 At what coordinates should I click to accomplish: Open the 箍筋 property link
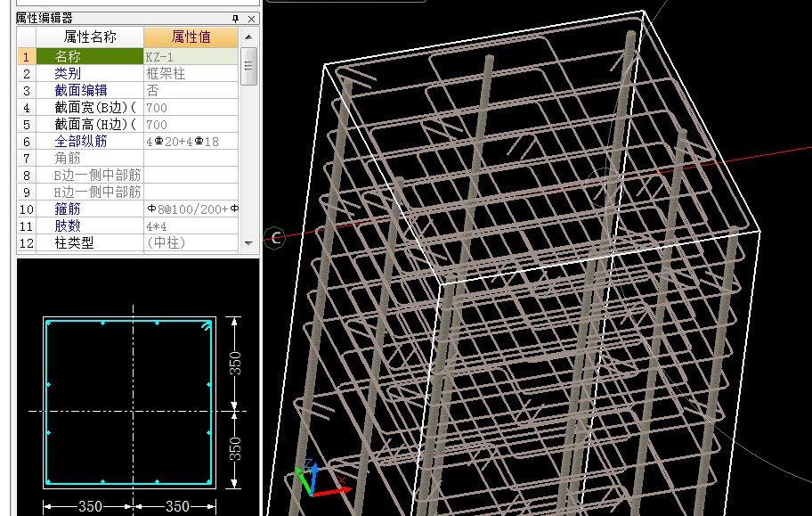coord(68,209)
